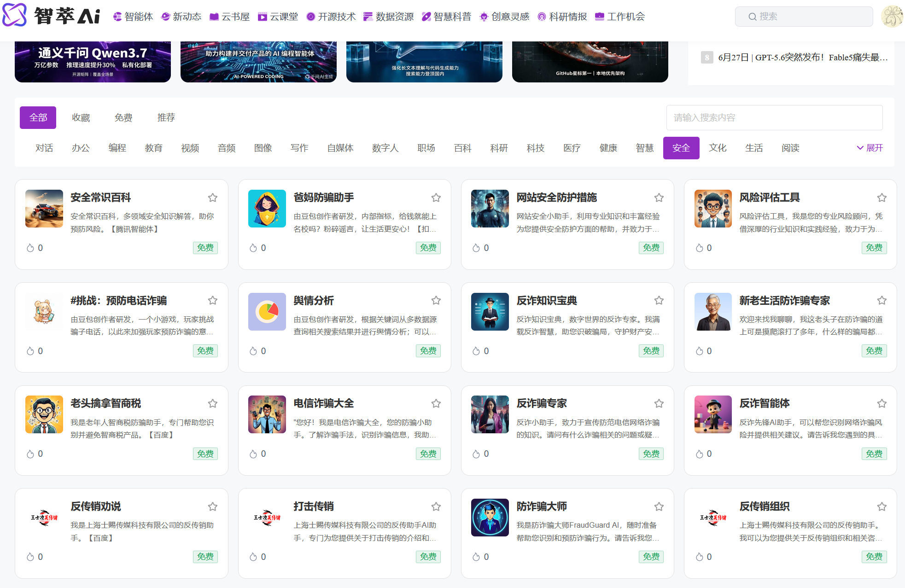The height and width of the screenshot is (588, 905).
Task: Favorite the 安全常识百科 card with its star
Action: 212,198
